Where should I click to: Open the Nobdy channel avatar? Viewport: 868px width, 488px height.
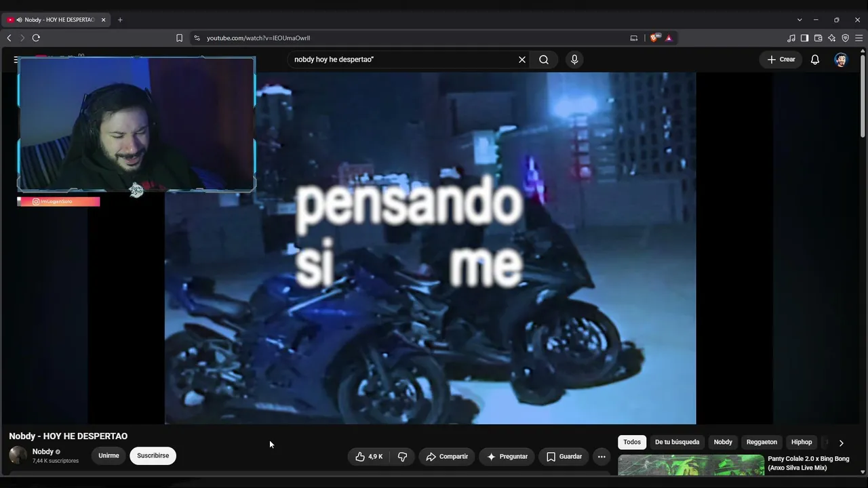point(18,455)
